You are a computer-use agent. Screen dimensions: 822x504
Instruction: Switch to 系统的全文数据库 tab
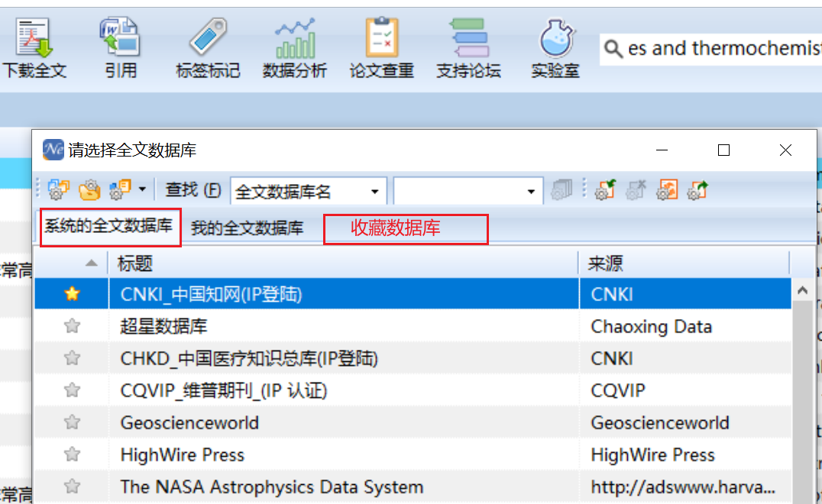point(108,226)
